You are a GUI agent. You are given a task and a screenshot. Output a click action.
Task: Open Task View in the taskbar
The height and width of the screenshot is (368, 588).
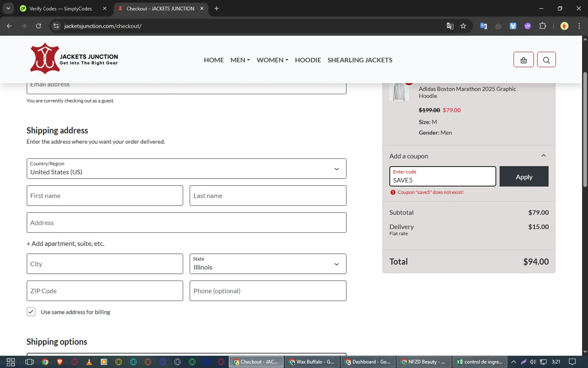point(29,362)
